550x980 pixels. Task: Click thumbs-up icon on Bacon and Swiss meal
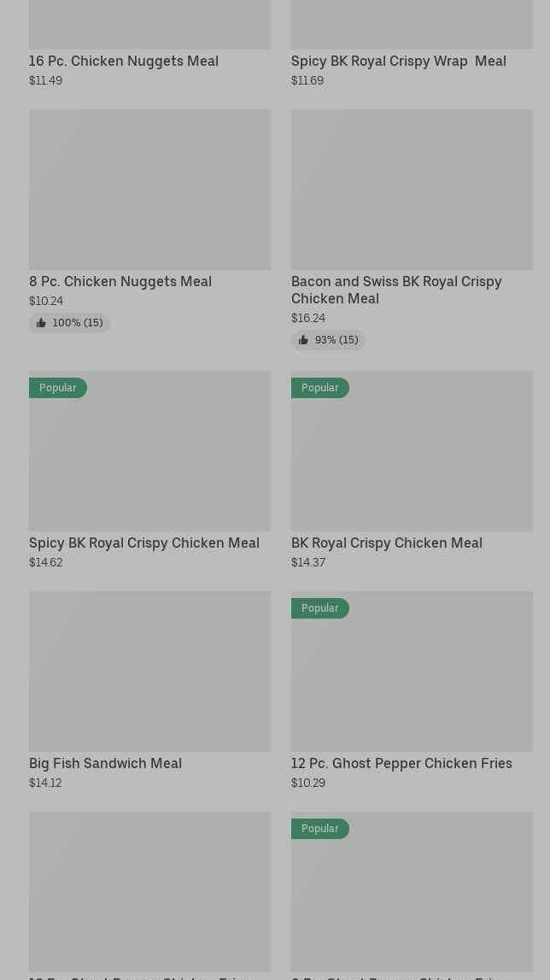click(x=303, y=340)
